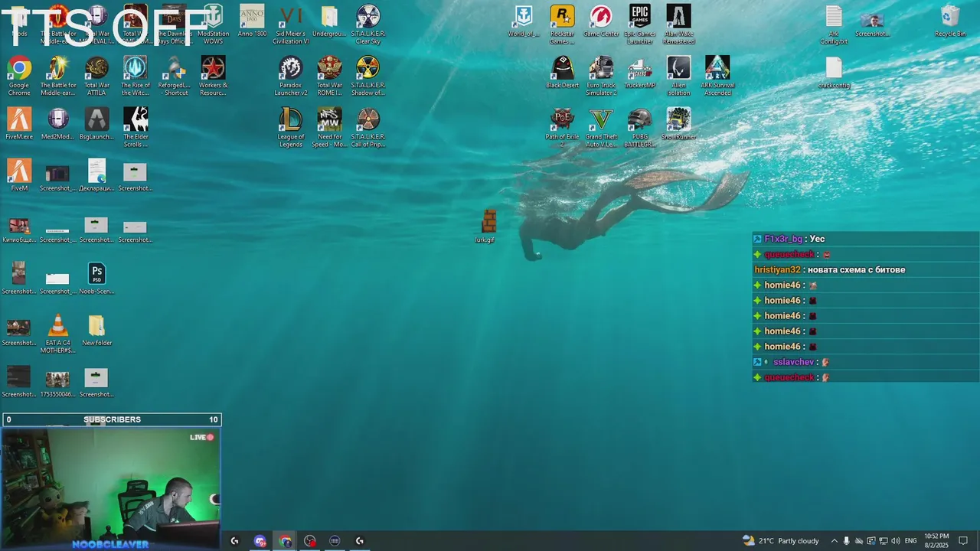Launch Alan Wake Remastered shortcut
Viewport: 980px width, 551px height.
click(678, 24)
